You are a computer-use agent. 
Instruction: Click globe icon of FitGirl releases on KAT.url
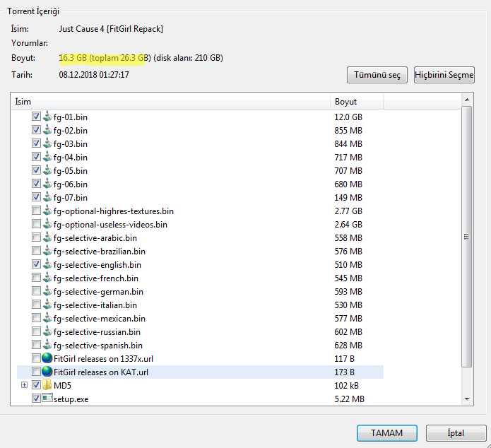pyautogui.click(x=47, y=372)
